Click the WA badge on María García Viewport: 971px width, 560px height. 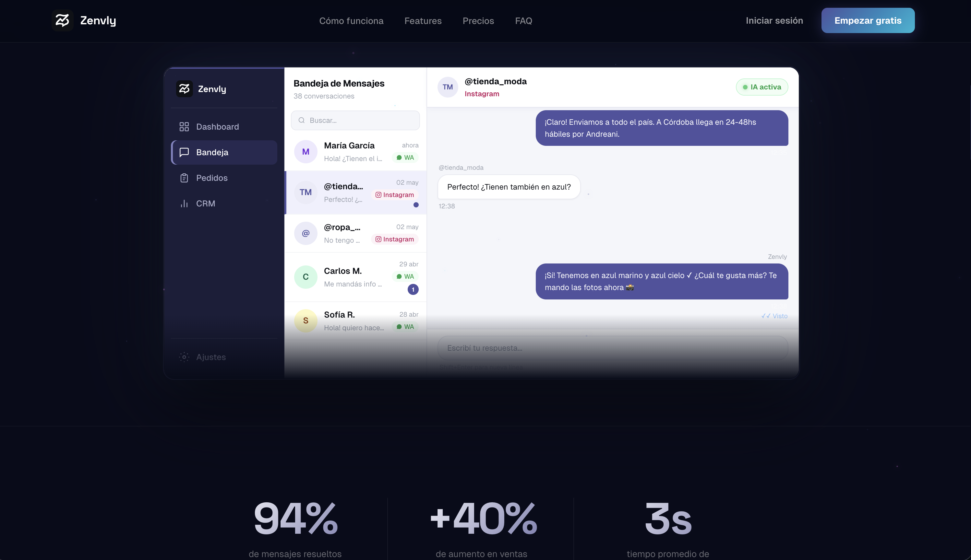click(405, 158)
